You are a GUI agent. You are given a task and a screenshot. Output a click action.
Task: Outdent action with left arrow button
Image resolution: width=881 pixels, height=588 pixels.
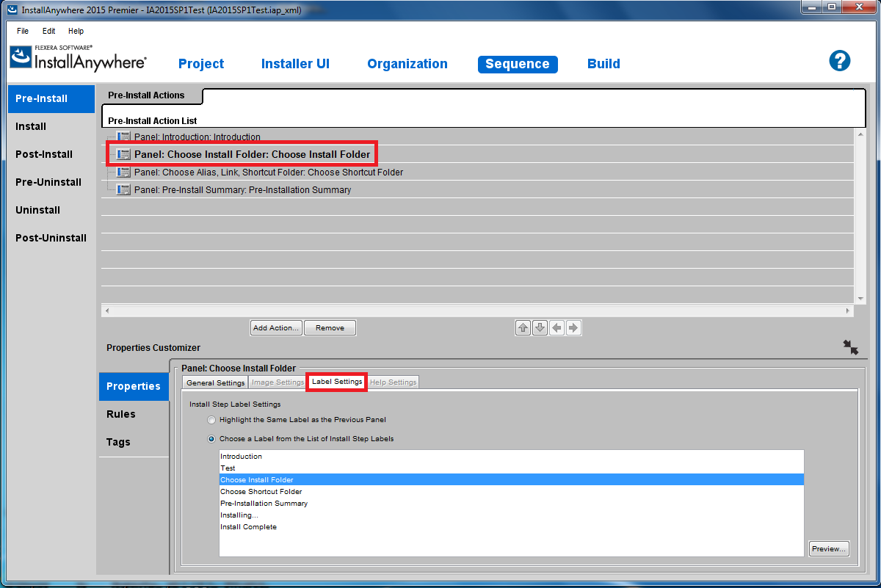(557, 327)
